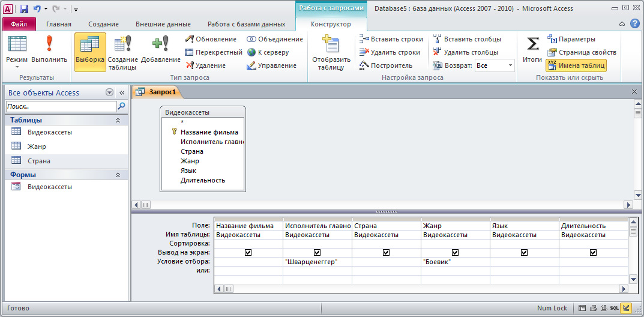Save with the quick access save icon
This screenshot has height=317, width=644.
click(x=24, y=8)
